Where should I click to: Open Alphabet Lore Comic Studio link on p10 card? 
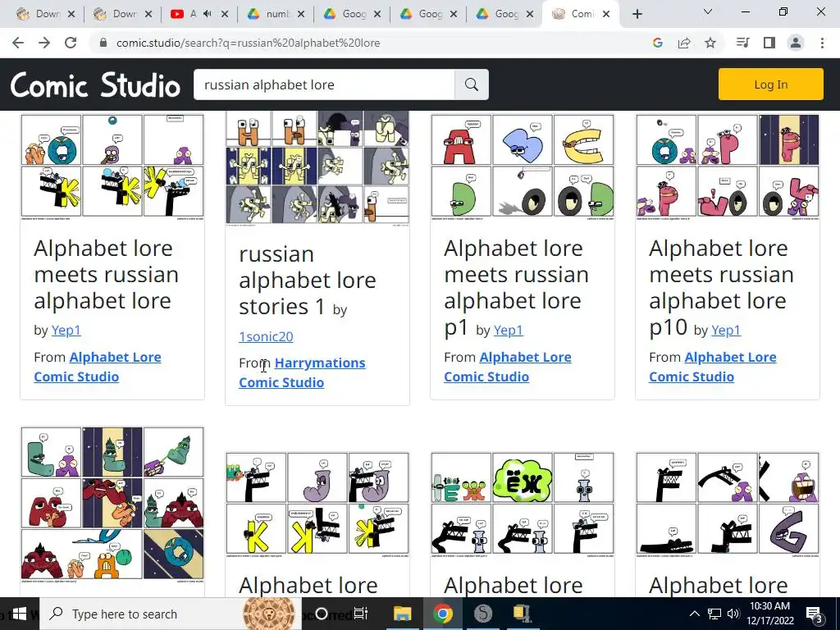(713, 367)
